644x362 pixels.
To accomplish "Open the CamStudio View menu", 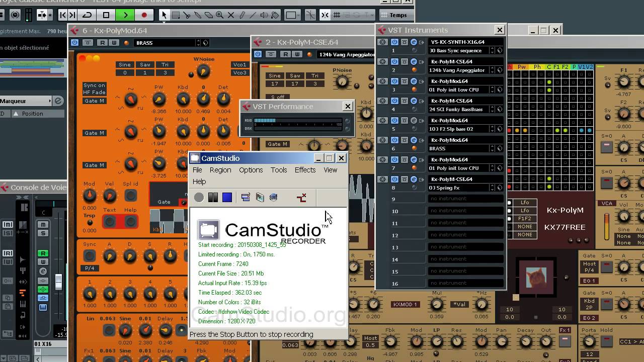I will (x=330, y=170).
